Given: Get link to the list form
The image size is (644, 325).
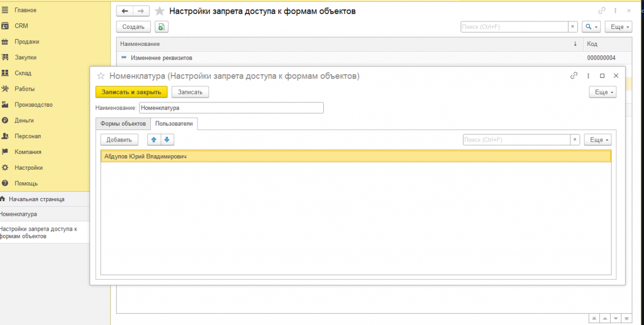Looking at the screenshot, I should [602, 11].
